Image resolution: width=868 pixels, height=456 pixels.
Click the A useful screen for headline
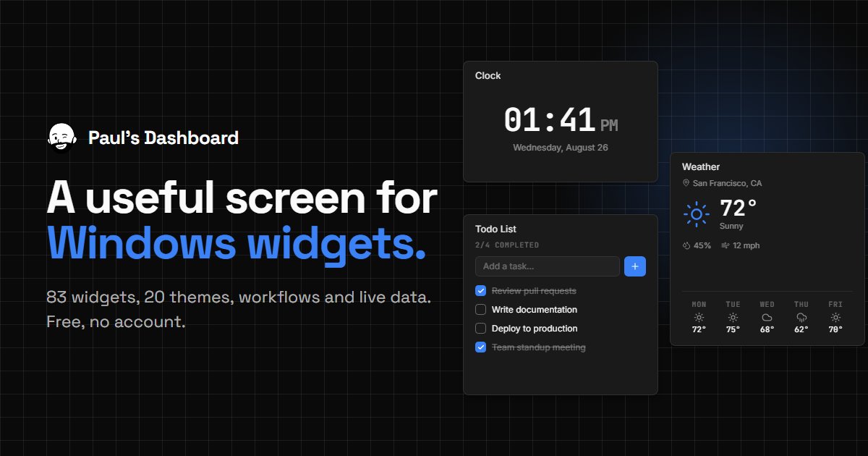click(x=242, y=198)
